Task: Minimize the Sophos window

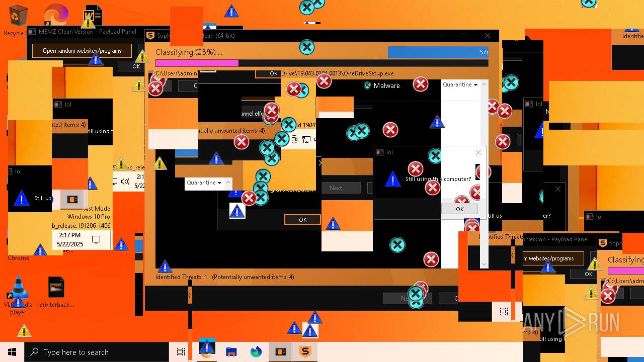Action: point(441,36)
